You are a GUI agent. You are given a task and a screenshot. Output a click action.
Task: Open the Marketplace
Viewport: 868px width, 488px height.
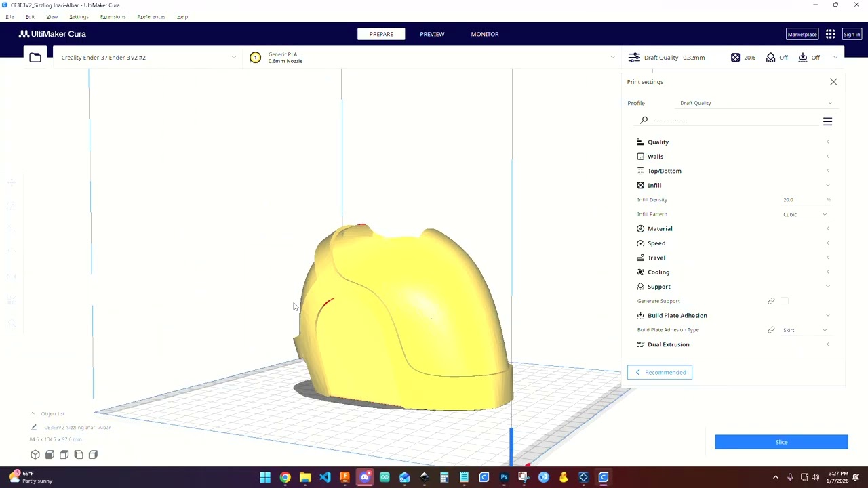click(x=802, y=34)
